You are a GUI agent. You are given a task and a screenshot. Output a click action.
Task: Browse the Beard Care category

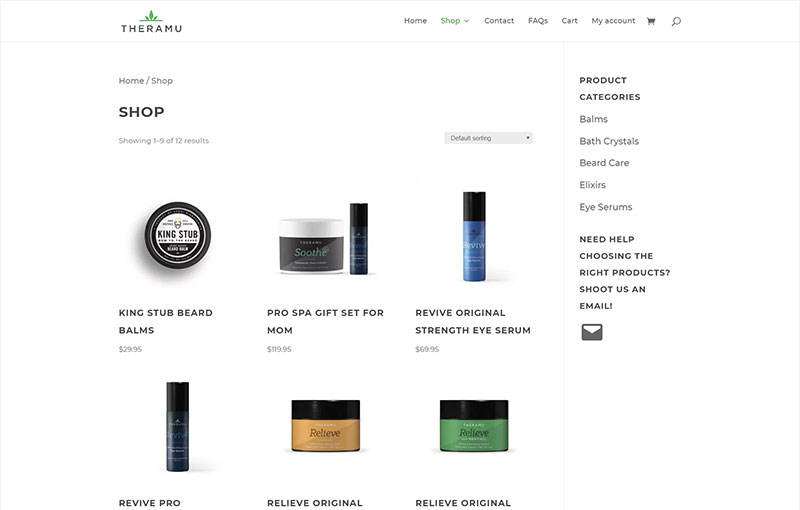604,163
